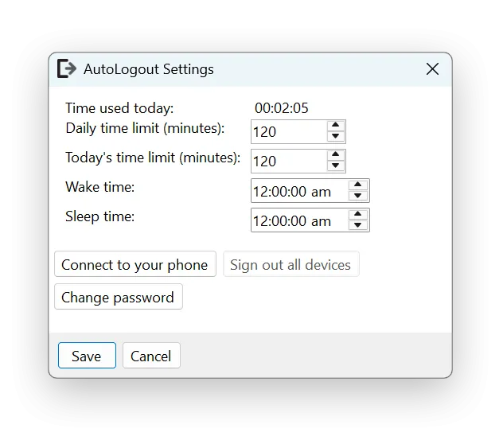The image size is (503, 448).
Task: Click the AutoLogout app icon in title bar
Action: 67,69
